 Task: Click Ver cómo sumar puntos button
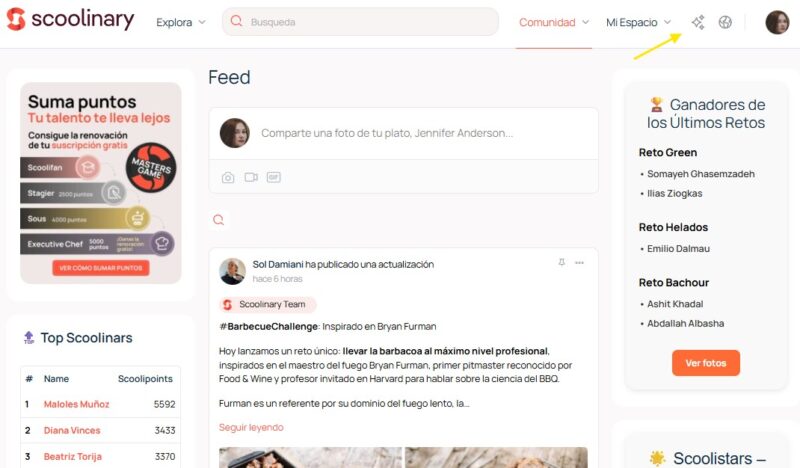tap(101, 268)
